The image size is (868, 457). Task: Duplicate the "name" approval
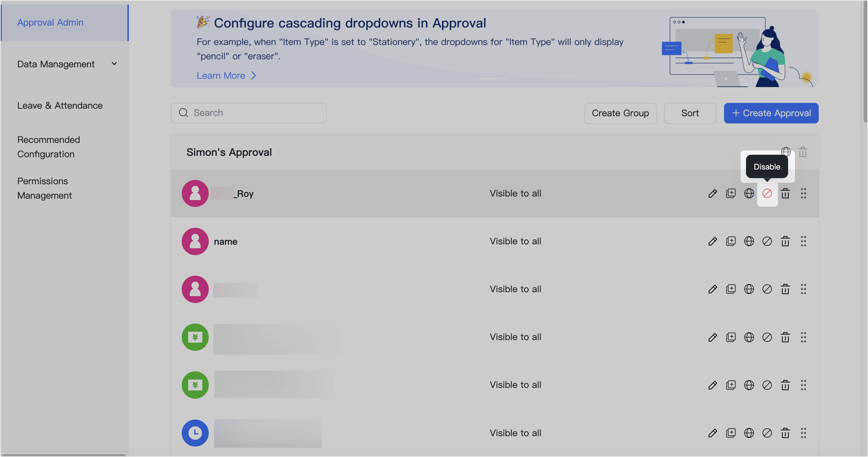coord(731,241)
